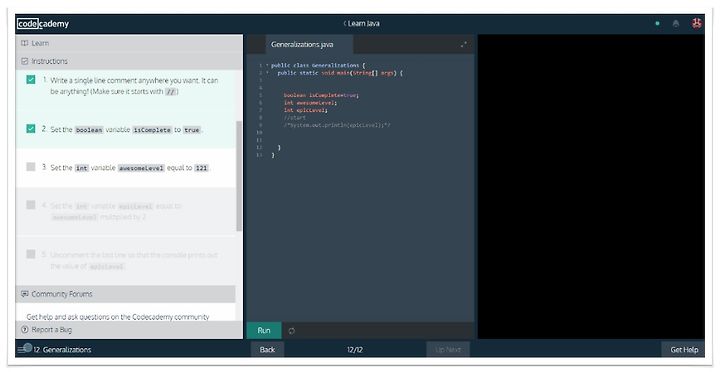Toggle checkbox for awesomeLevel equal to 121
The width and height of the screenshot is (720, 372).
tap(31, 167)
